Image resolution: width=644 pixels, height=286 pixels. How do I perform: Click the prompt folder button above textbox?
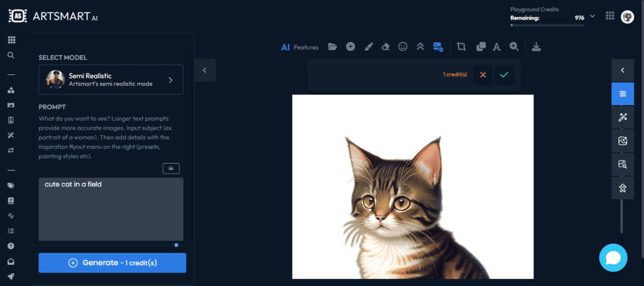[171, 168]
